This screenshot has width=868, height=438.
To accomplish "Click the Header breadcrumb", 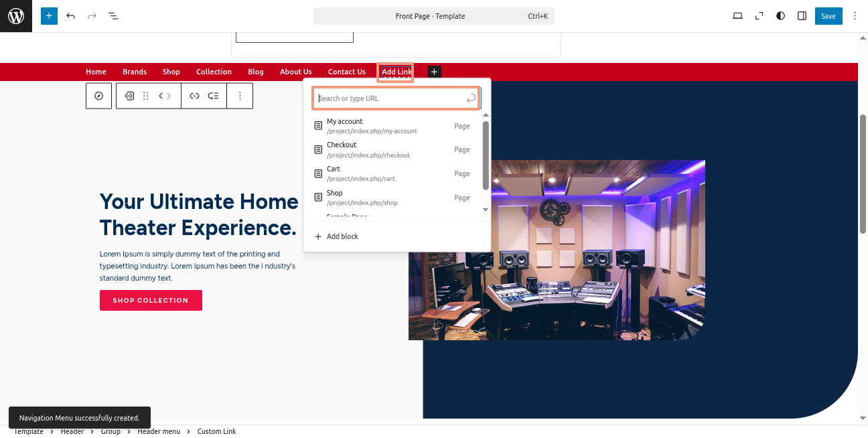I will (72, 432).
